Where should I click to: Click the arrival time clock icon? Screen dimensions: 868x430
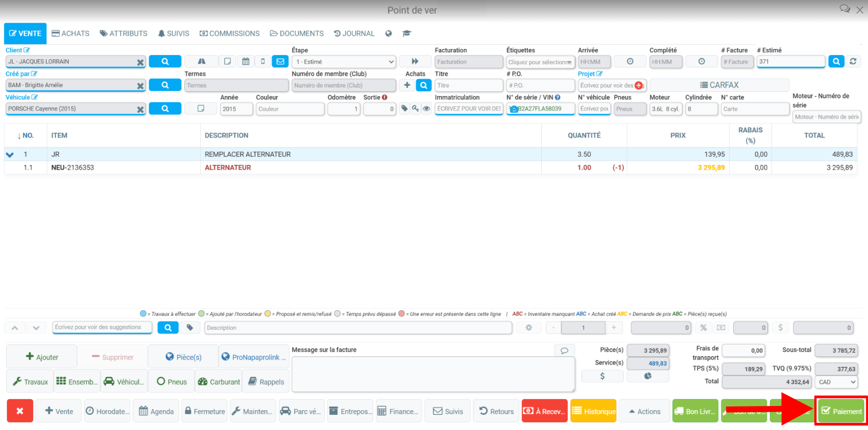pyautogui.click(x=630, y=61)
